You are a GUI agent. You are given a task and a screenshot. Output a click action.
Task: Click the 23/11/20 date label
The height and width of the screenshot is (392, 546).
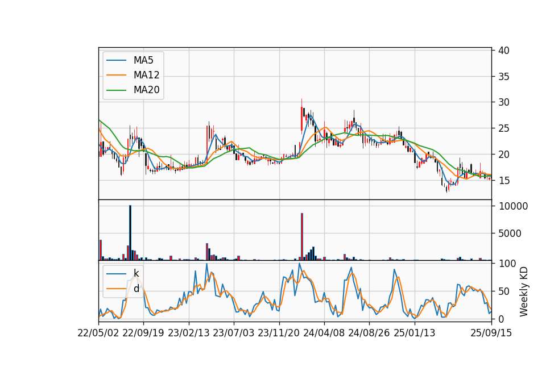coord(279,333)
